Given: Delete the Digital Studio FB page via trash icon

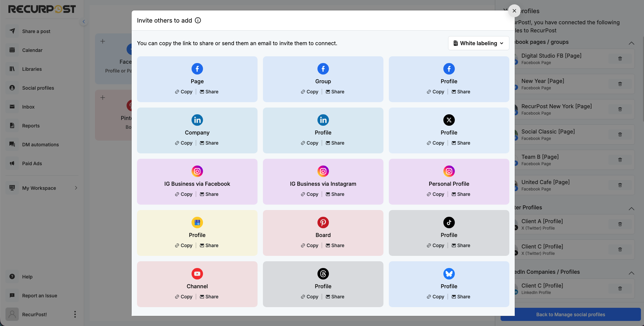Looking at the screenshot, I should (x=620, y=59).
